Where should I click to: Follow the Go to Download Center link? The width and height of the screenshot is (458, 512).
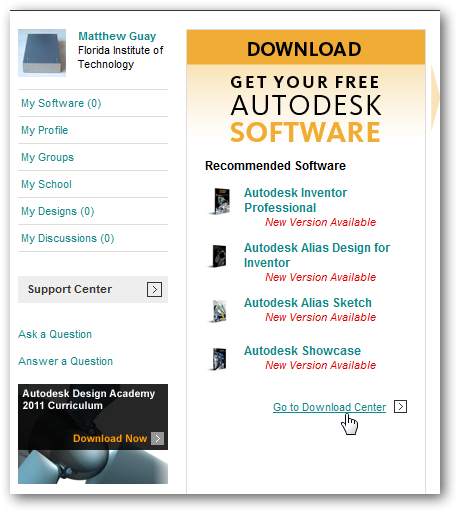pyautogui.click(x=329, y=407)
